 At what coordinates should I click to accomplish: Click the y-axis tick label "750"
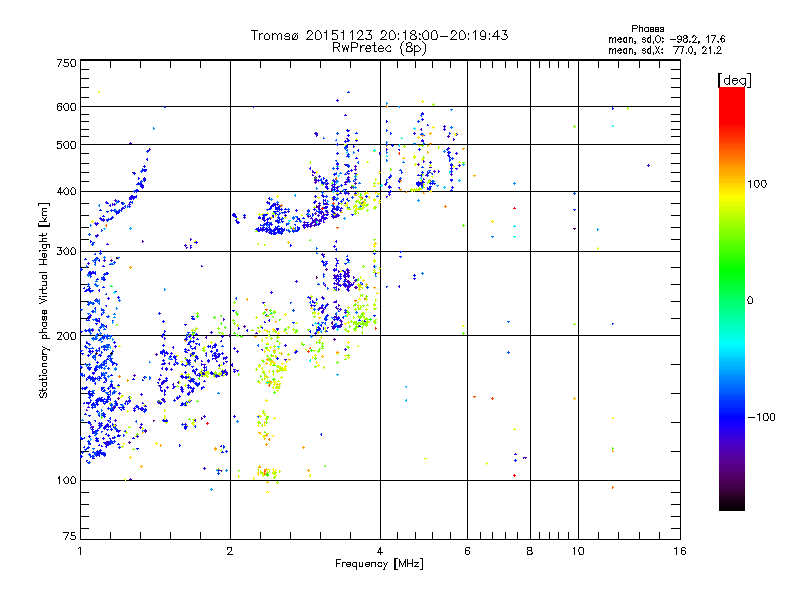tap(66, 63)
